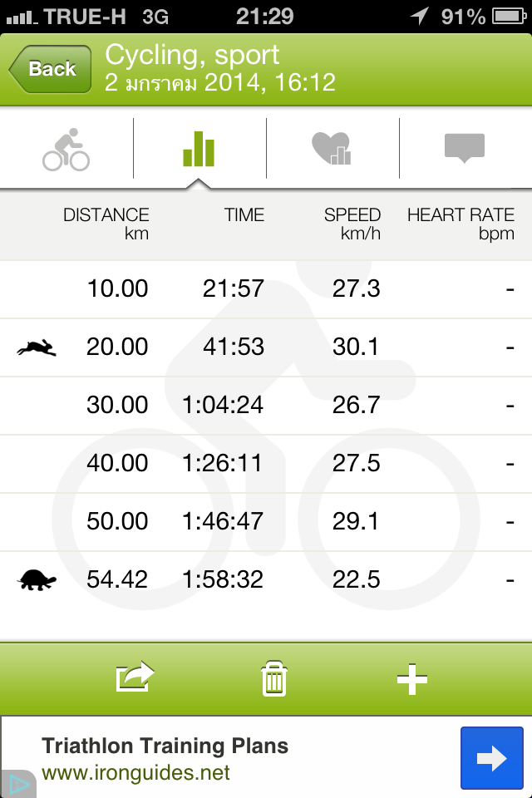Tap the SPEED km/h column header

click(352, 224)
